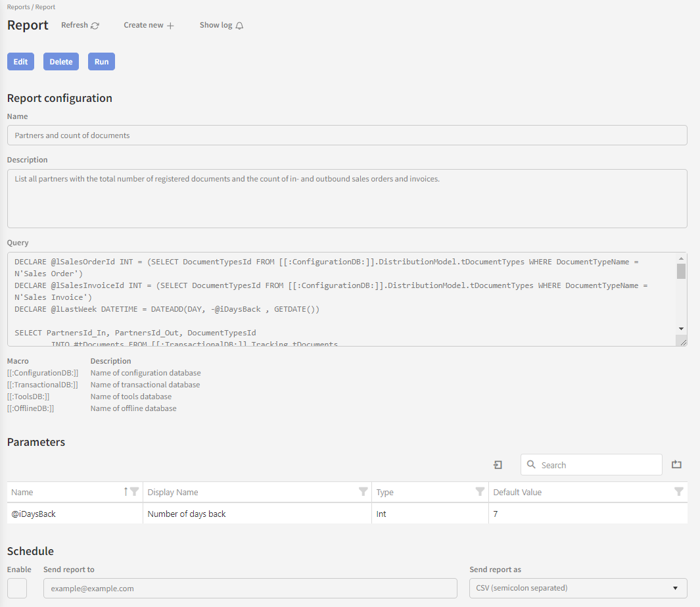
Task: Open Show log via the bell icon
Action: (x=239, y=25)
